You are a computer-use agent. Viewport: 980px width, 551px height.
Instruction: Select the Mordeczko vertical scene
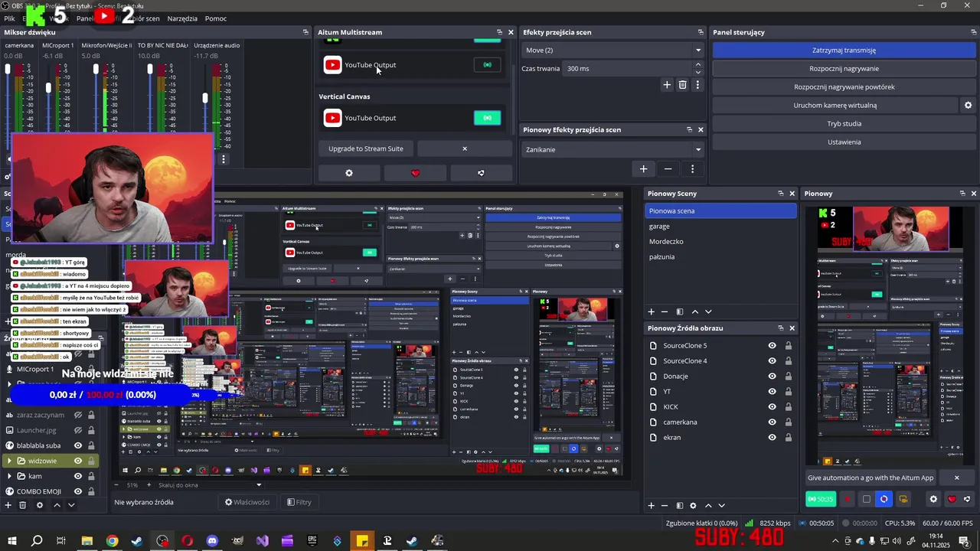(x=720, y=242)
